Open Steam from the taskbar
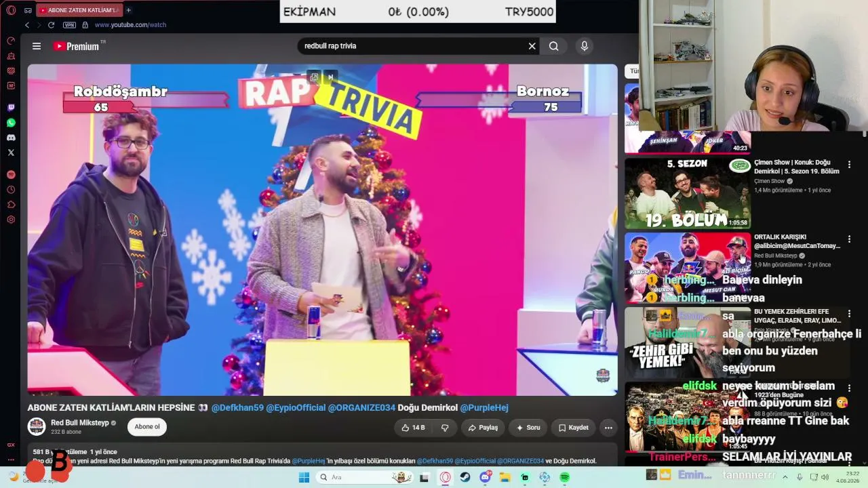Viewport: 868px width, 488px height. 465,477
